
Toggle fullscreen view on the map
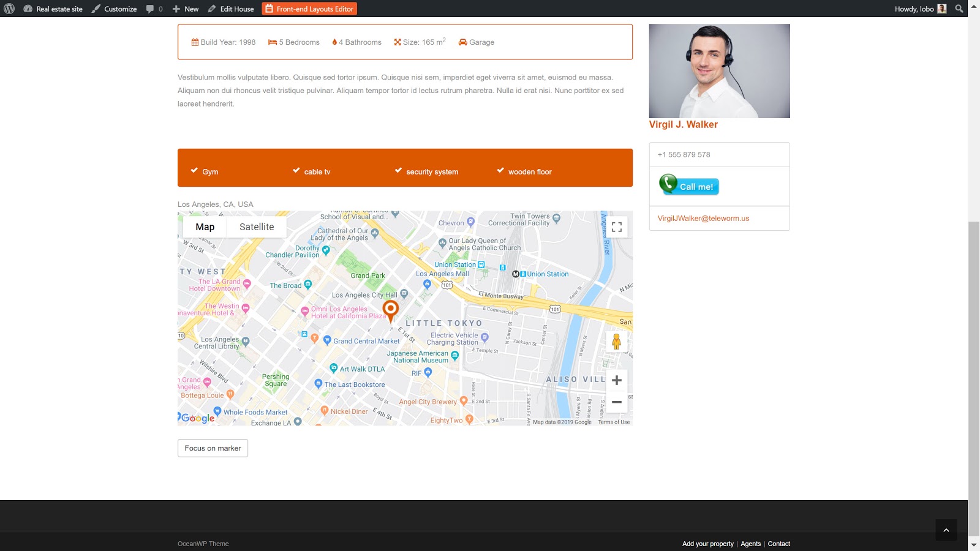[x=616, y=227]
